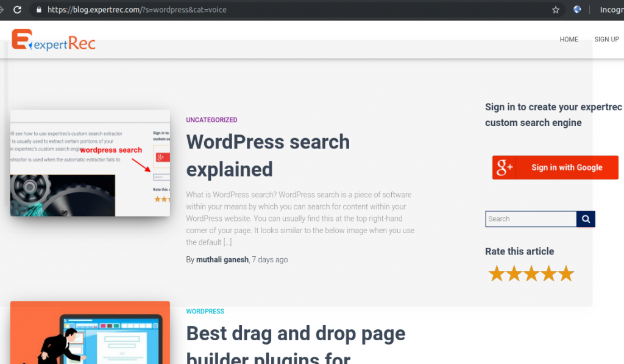Select the middle rating star

click(x=531, y=273)
